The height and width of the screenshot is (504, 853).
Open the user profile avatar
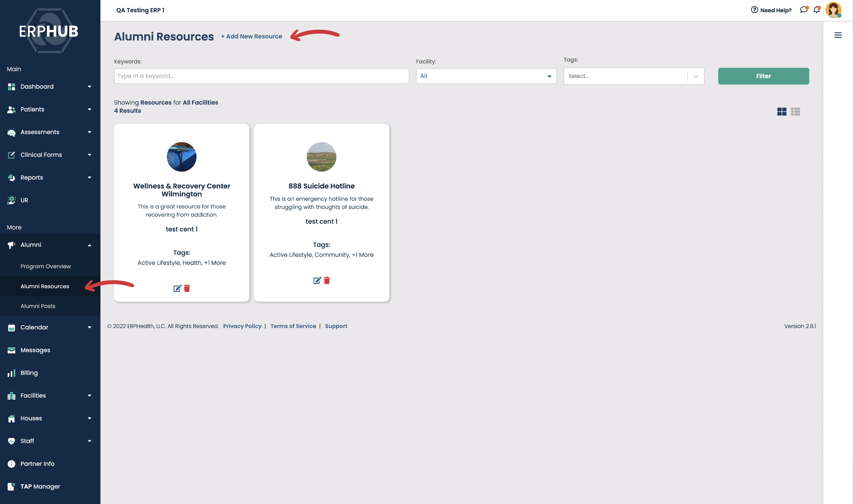pyautogui.click(x=833, y=10)
